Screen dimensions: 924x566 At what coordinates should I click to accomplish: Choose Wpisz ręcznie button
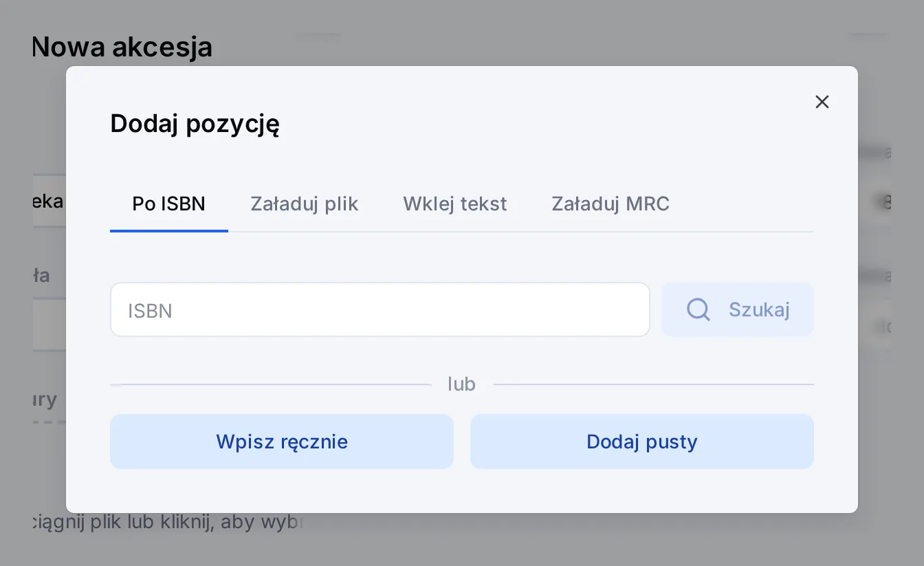pyautogui.click(x=282, y=442)
